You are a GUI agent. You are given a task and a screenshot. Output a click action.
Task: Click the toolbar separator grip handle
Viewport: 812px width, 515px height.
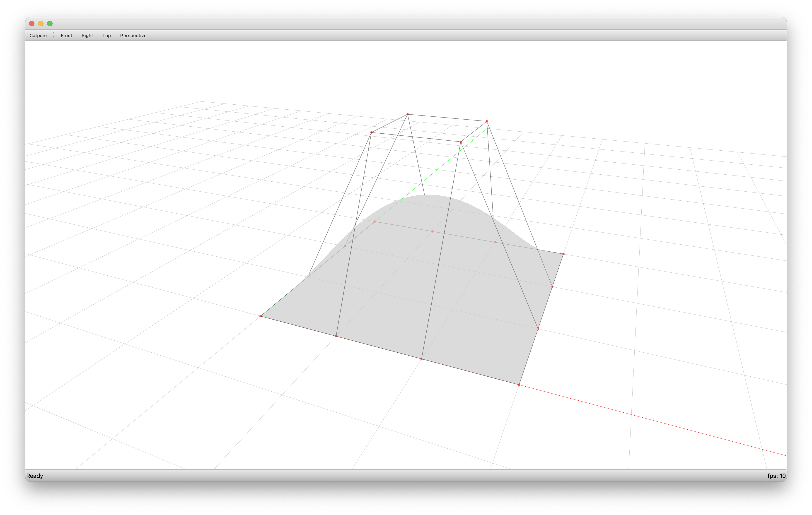54,35
